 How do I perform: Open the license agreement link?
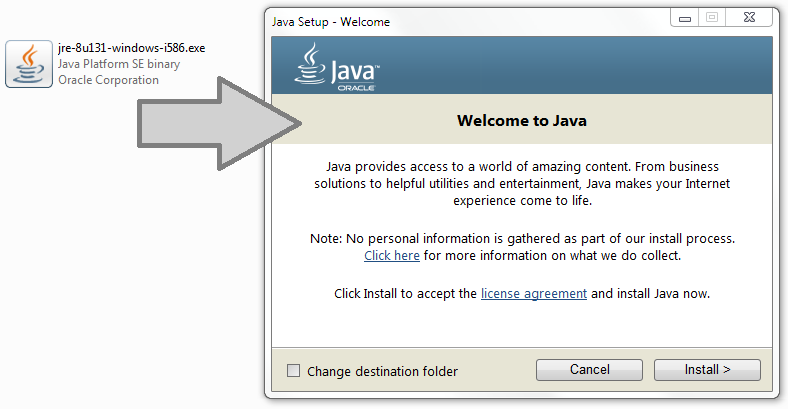(x=534, y=293)
